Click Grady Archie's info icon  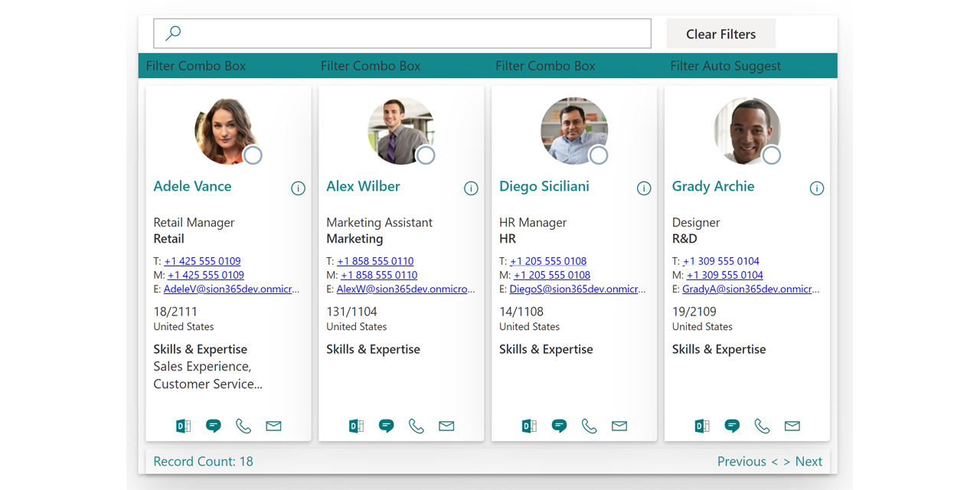(x=817, y=188)
